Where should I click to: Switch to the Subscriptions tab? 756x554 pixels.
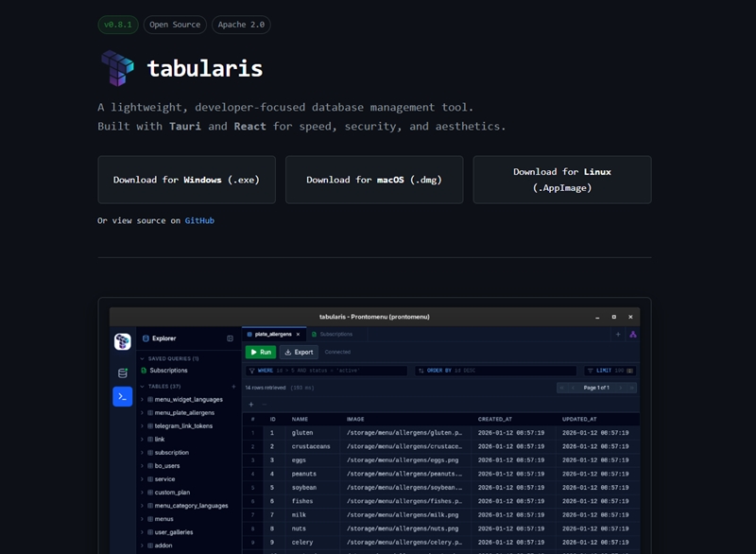pyautogui.click(x=335, y=335)
